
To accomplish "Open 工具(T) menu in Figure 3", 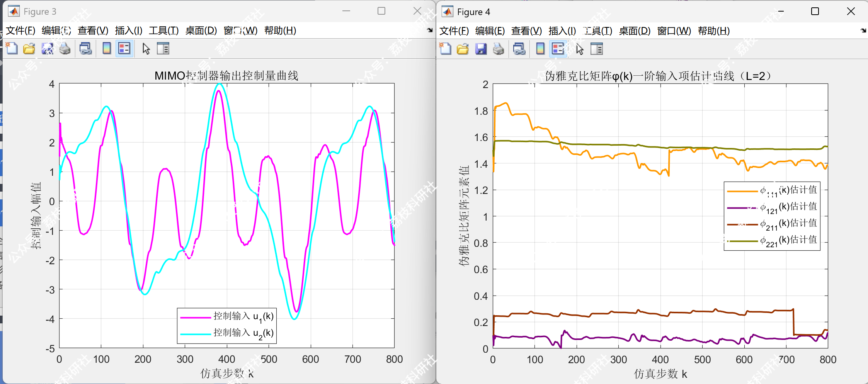I will (x=164, y=31).
